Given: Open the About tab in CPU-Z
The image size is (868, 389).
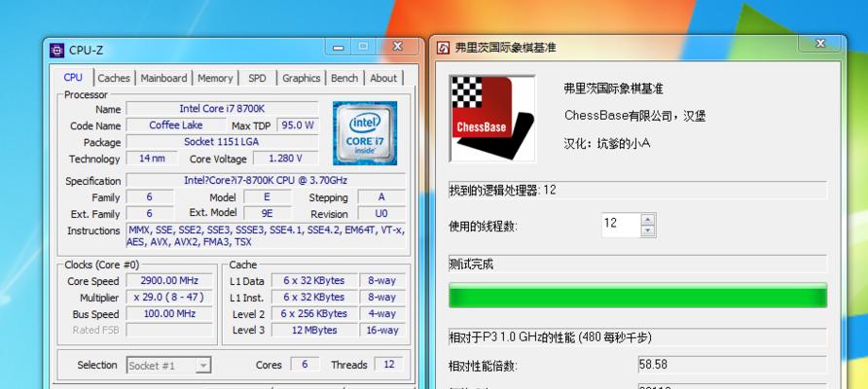Looking at the screenshot, I should (383, 78).
